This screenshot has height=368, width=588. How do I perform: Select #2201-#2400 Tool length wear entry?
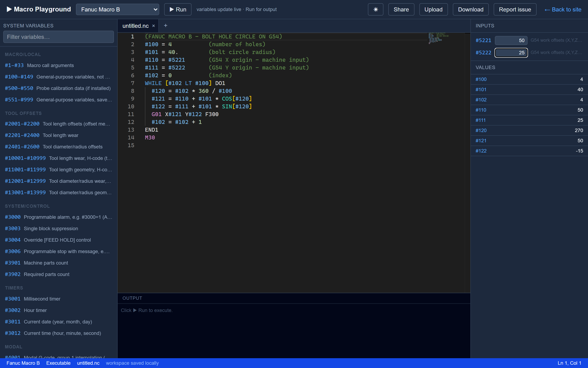pos(59,135)
